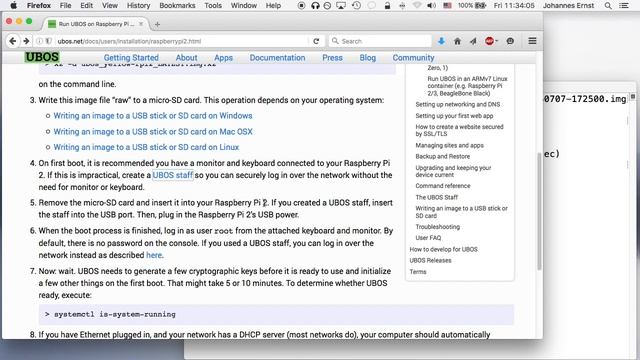Open Writing an image on Windows link
The width and height of the screenshot is (640, 360).
click(x=153, y=116)
